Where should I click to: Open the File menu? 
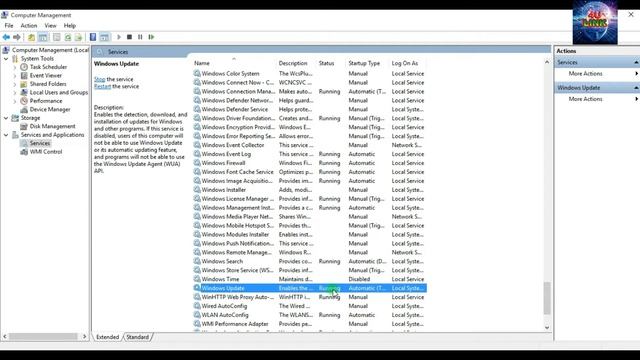pos(9,25)
